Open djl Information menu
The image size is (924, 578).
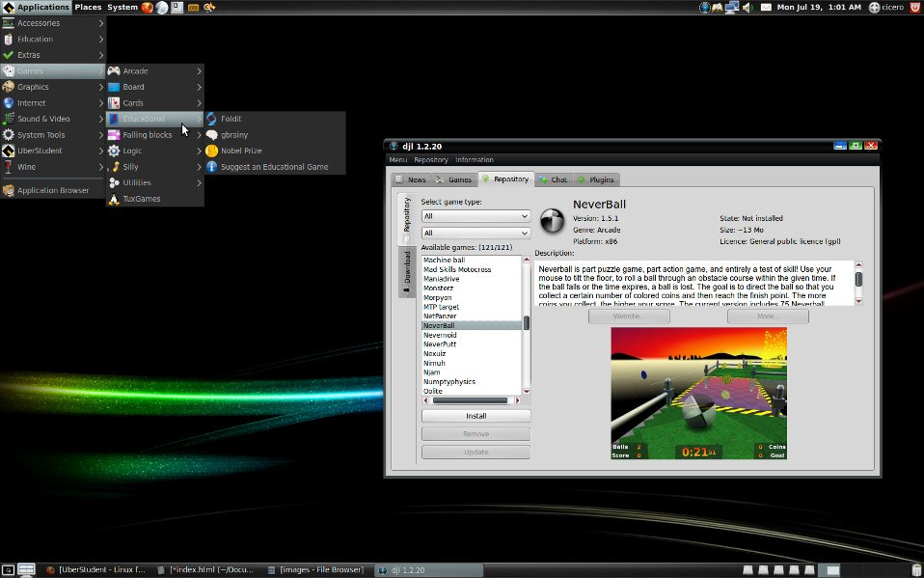(475, 160)
